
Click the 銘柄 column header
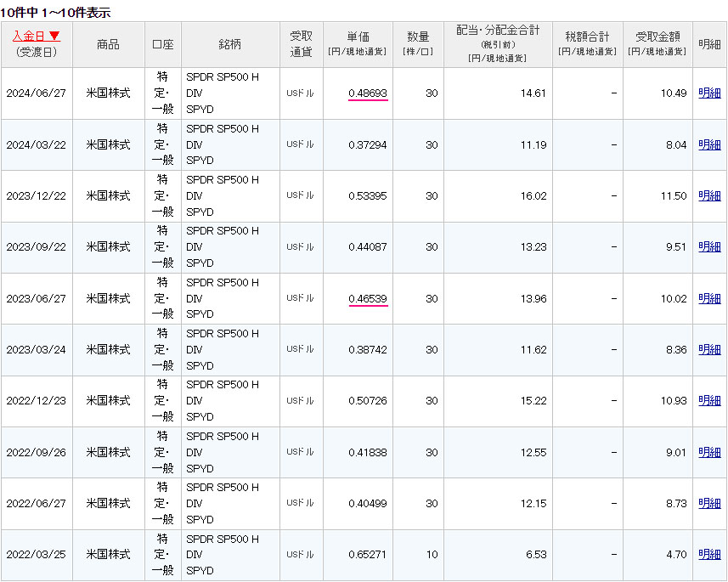click(230, 44)
